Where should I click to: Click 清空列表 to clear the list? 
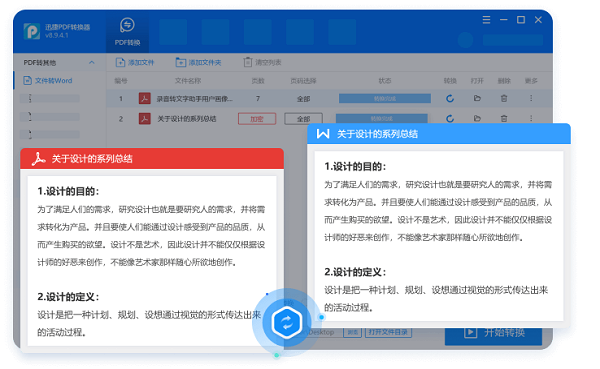pyautogui.click(x=262, y=62)
